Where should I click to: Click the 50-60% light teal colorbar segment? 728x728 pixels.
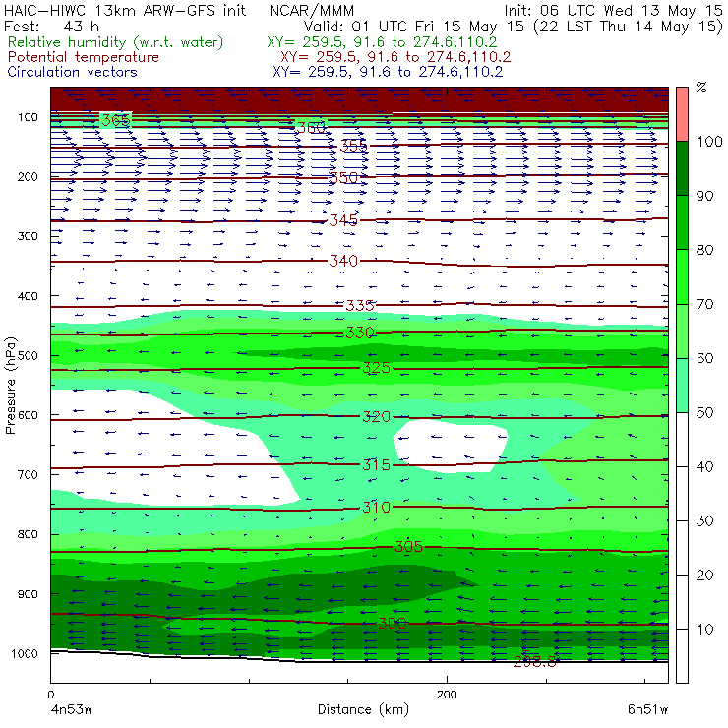tap(682, 386)
